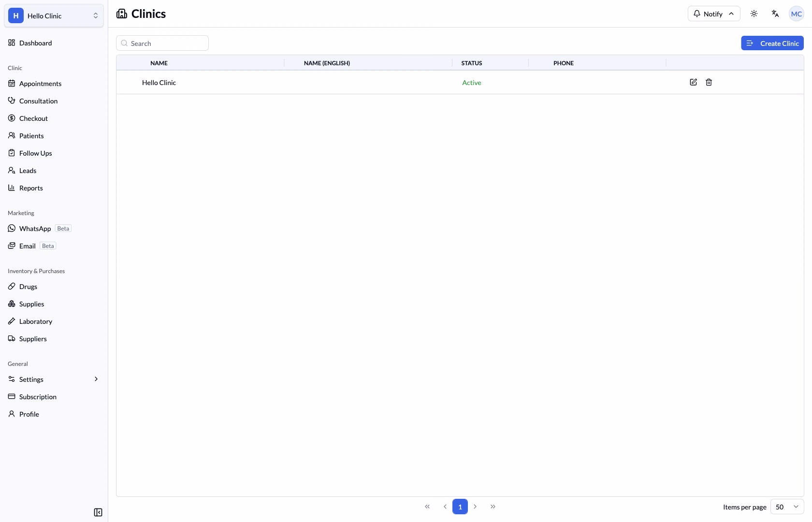This screenshot has width=812, height=522.
Task: Open Items per page dropdown
Action: (787, 507)
